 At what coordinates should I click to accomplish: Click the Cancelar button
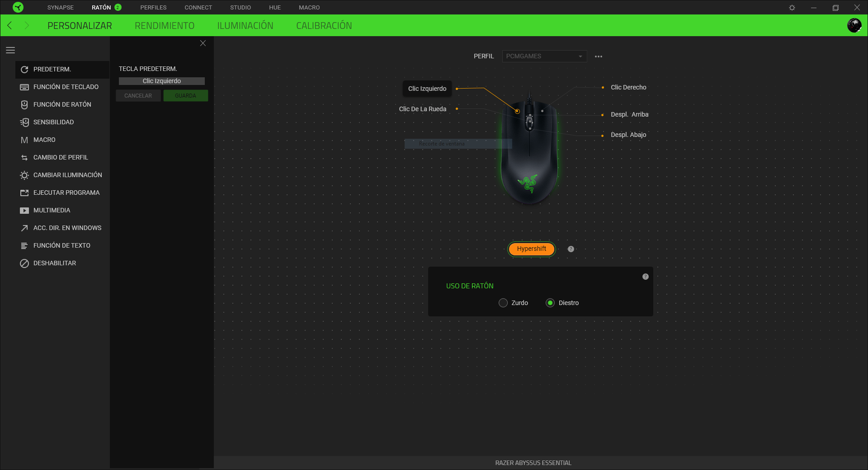point(138,96)
